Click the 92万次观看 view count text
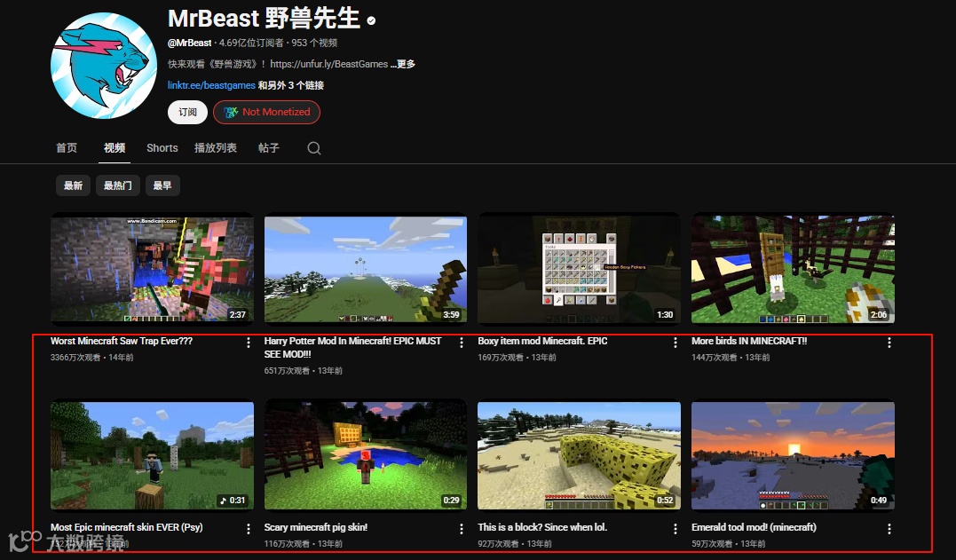Image resolution: width=956 pixels, height=560 pixels. [x=499, y=543]
